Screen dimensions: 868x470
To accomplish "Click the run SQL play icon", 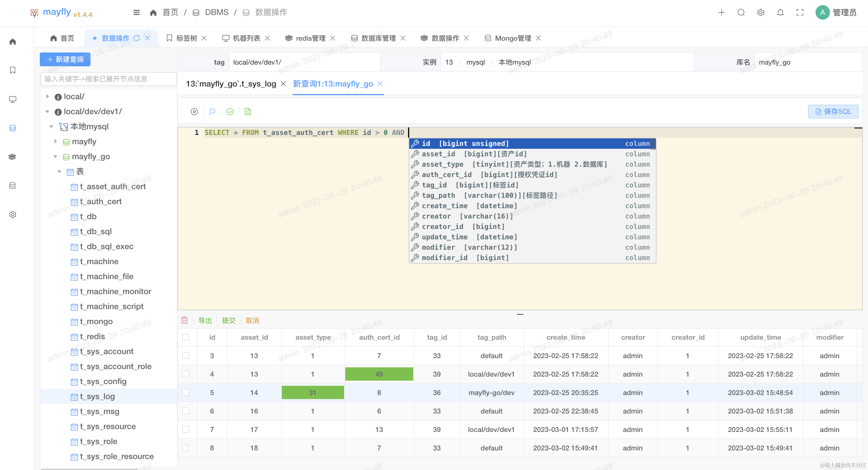I will coord(194,112).
